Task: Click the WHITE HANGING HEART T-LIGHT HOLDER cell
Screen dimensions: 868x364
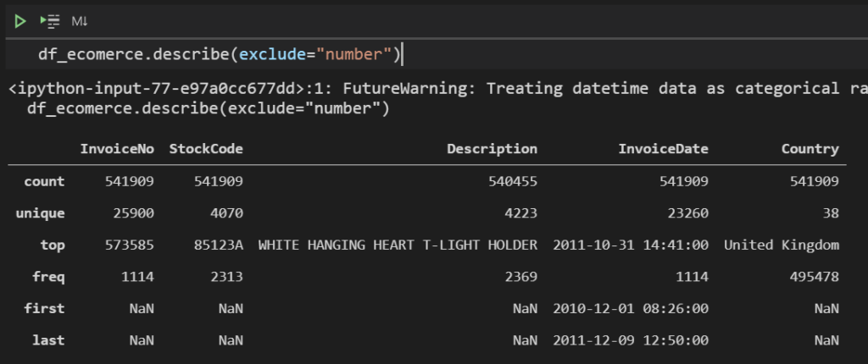Action: click(x=398, y=245)
